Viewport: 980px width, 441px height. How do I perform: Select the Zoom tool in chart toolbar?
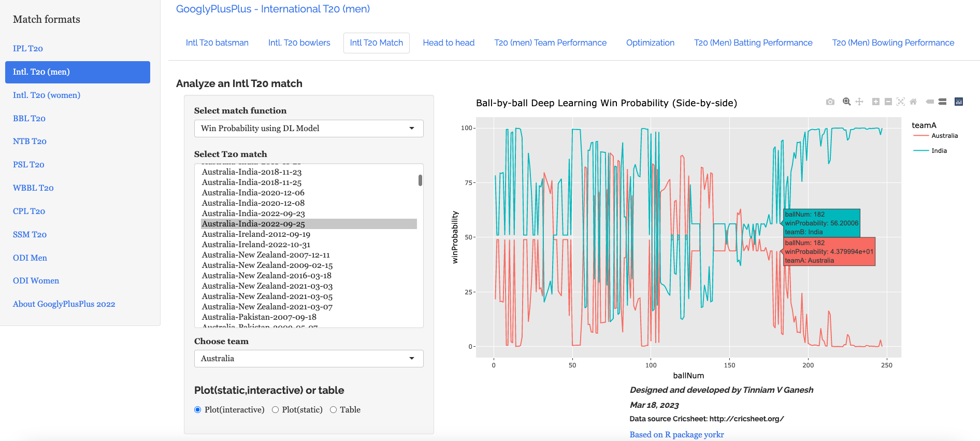click(x=846, y=102)
